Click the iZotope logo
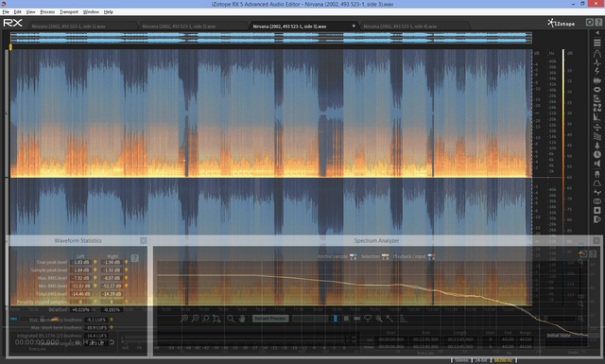This screenshot has width=605, height=364. [561, 23]
